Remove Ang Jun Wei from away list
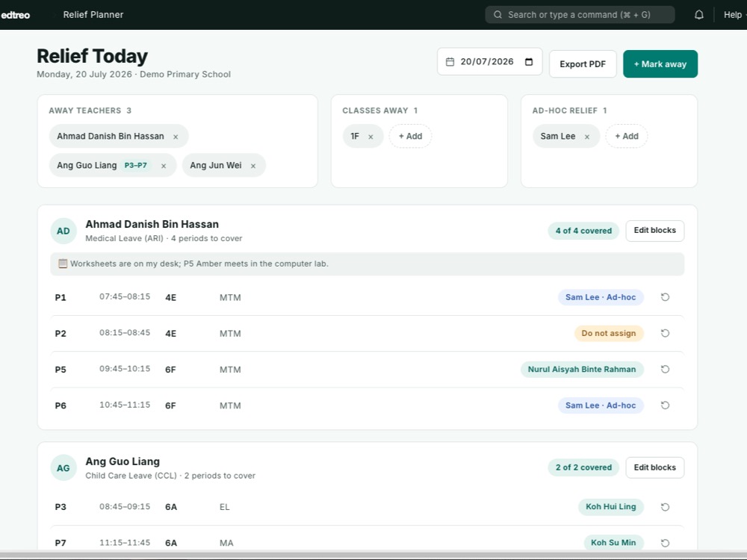 253,166
